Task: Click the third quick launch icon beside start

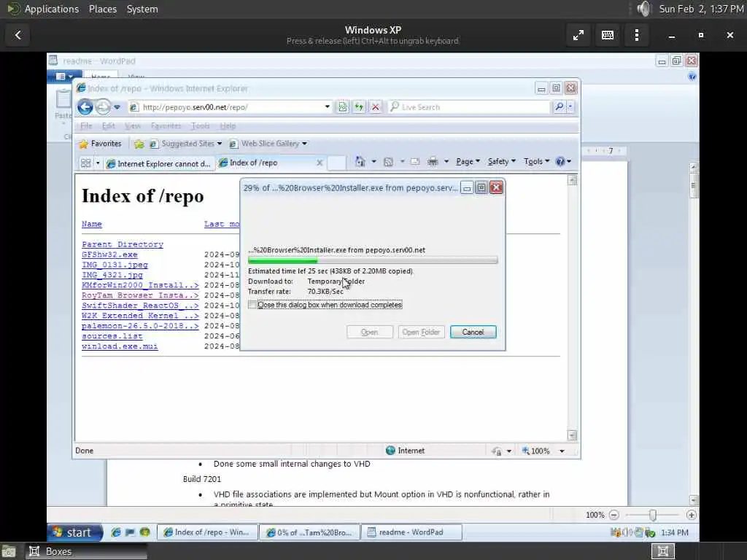Action: coord(145,532)
